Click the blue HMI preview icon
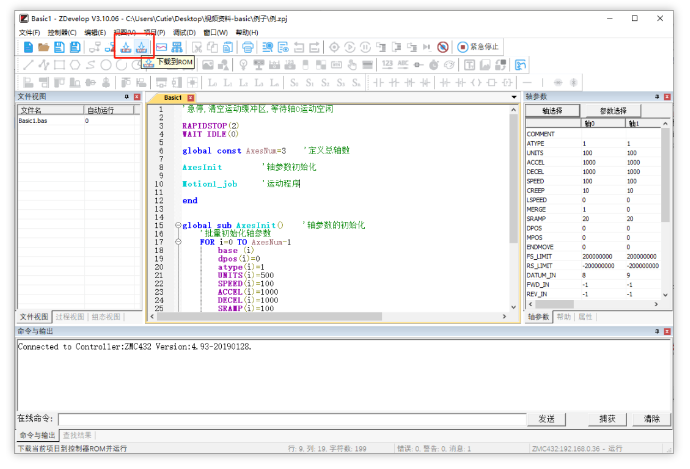 click(x=521, y=65)
